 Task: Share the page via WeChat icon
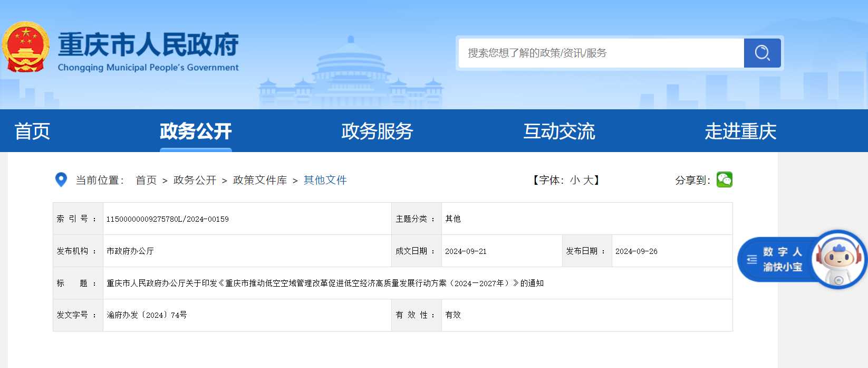[x=725, y=180]
